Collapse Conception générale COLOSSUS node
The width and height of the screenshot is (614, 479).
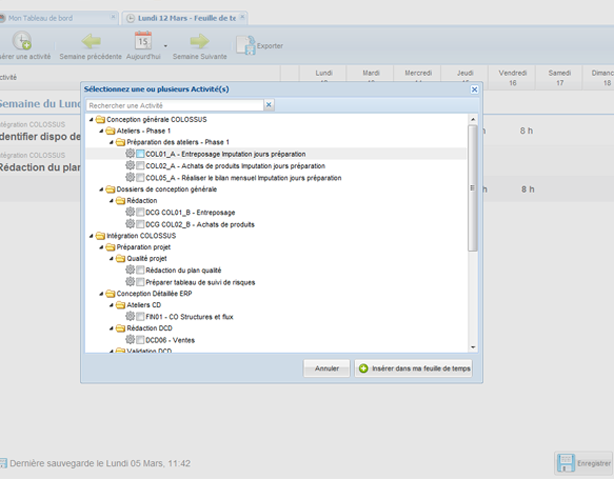point(91,119)
